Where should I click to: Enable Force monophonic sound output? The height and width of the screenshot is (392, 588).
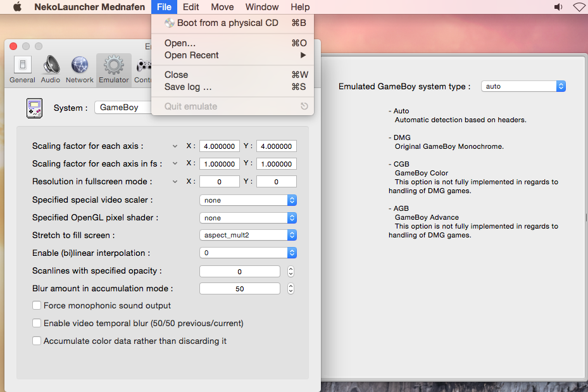[36, 305]
